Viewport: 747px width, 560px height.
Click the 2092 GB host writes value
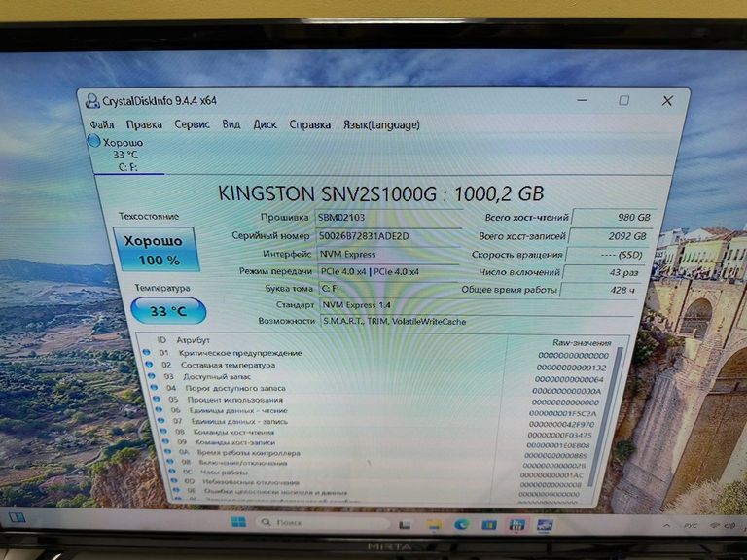610,235
